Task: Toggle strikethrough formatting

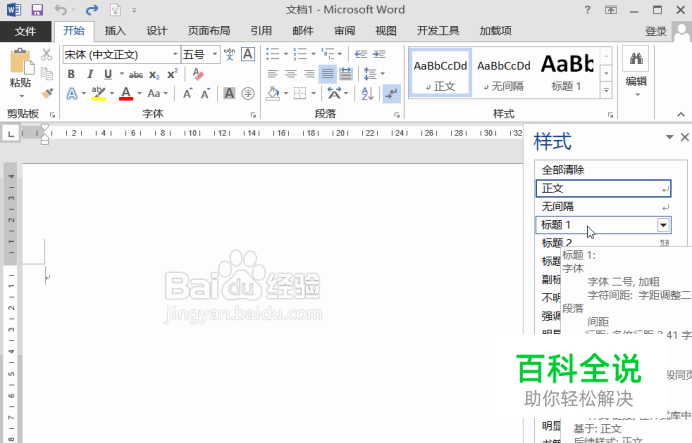Action: coord(136,75)
